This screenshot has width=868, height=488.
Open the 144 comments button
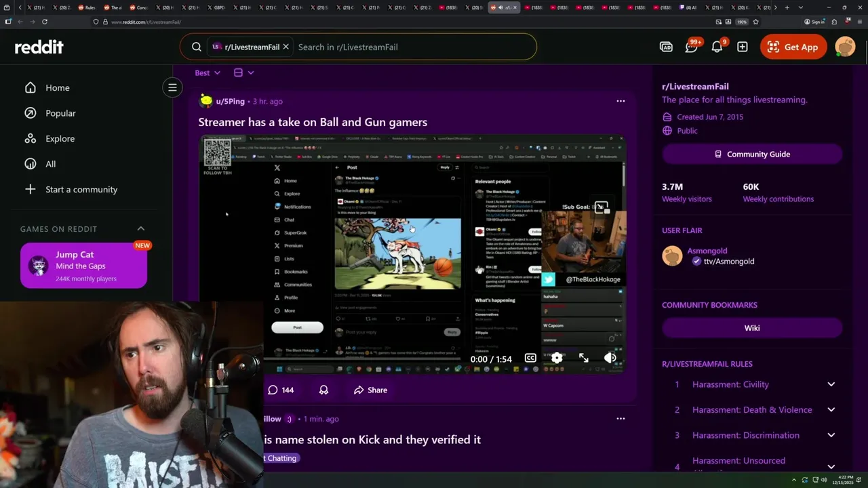[281, 390]
